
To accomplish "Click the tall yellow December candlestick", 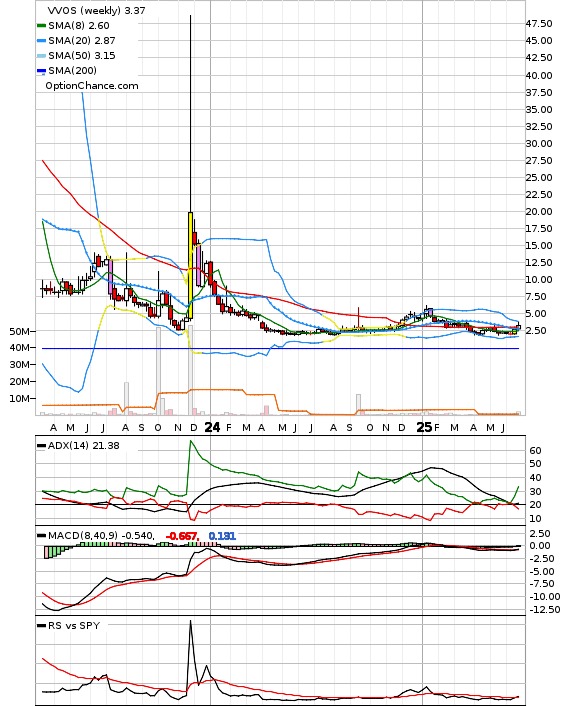I will 190,265.
